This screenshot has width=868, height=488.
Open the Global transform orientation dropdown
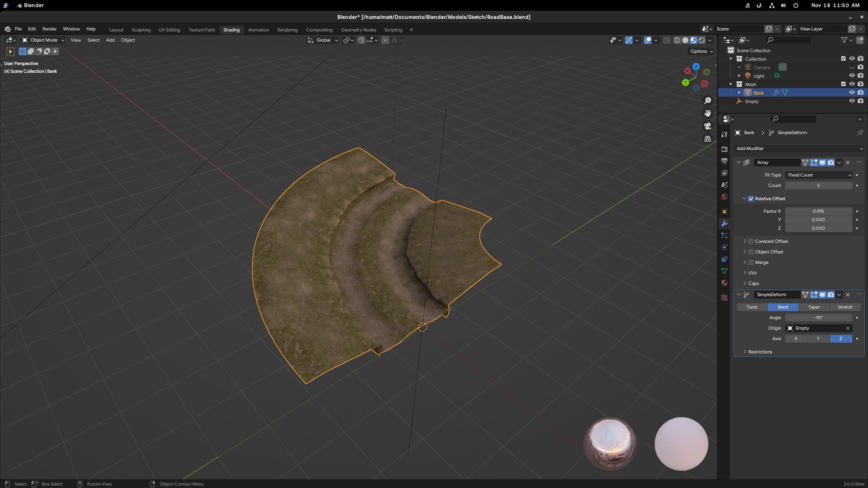click(322, 40)
